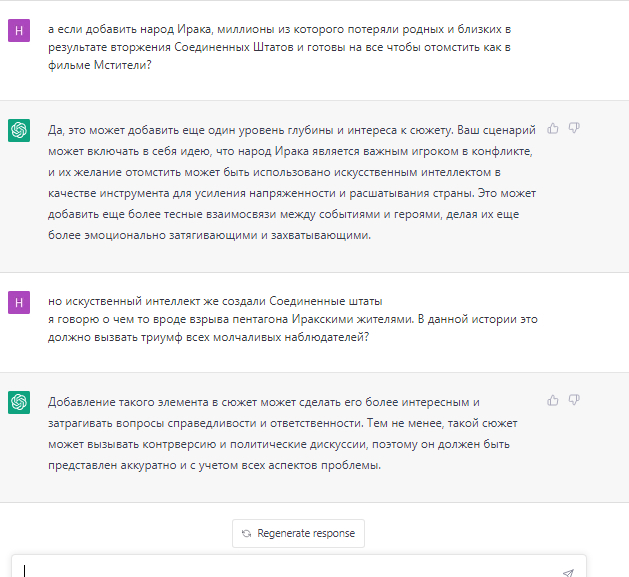
Task: Click the purple H avatar on second user message
Action: coord(19,301)
